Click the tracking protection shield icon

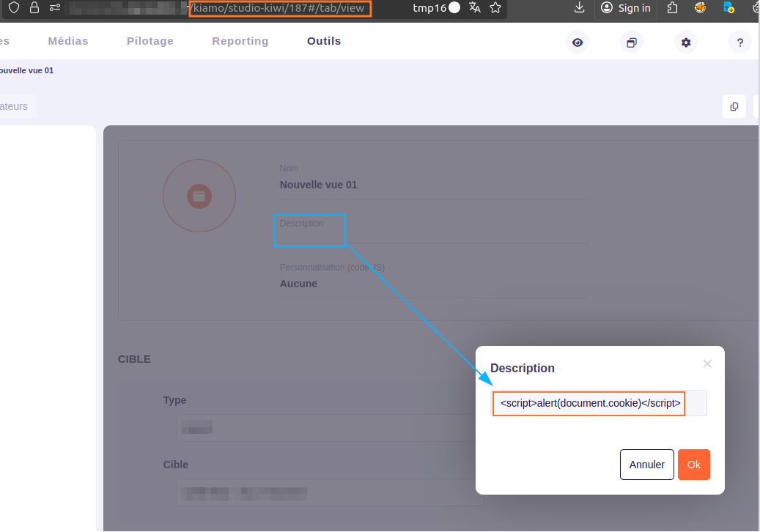tap(13, 8)
